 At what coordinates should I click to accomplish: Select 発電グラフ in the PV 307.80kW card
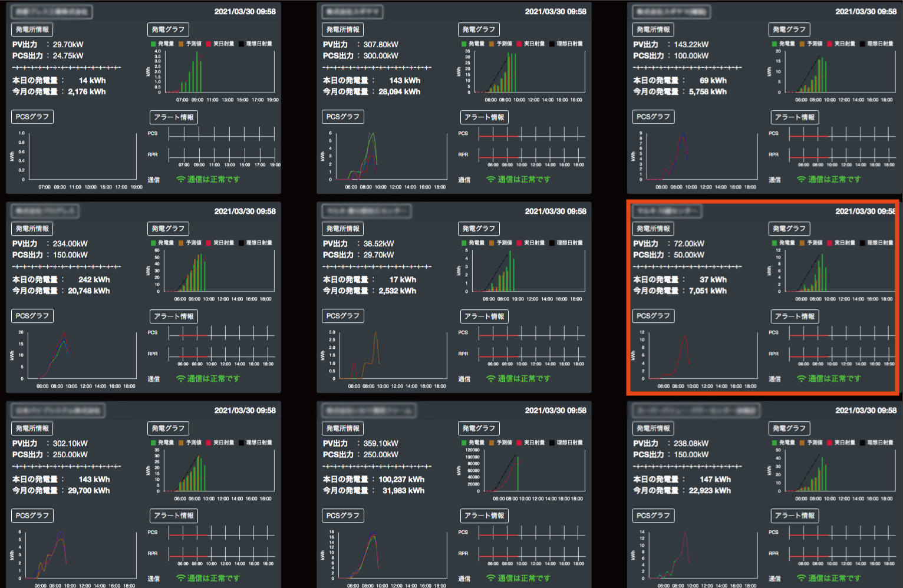[x=479, y=29]
